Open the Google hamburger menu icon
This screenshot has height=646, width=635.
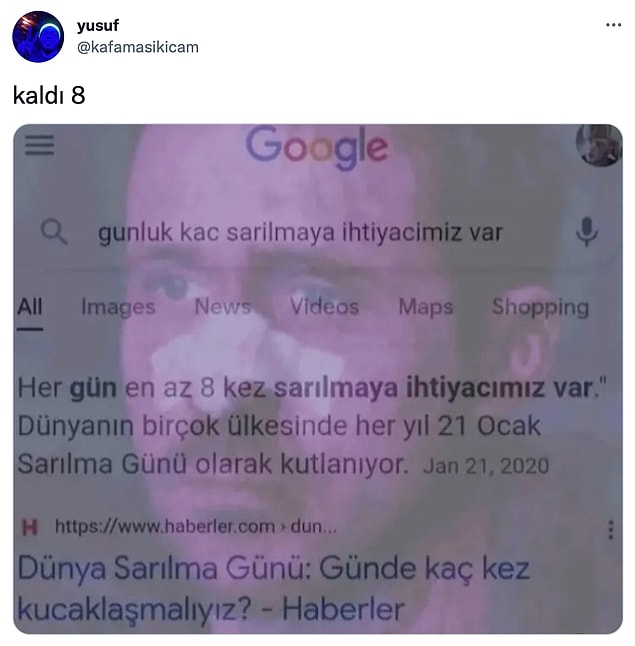pos(40,145)
